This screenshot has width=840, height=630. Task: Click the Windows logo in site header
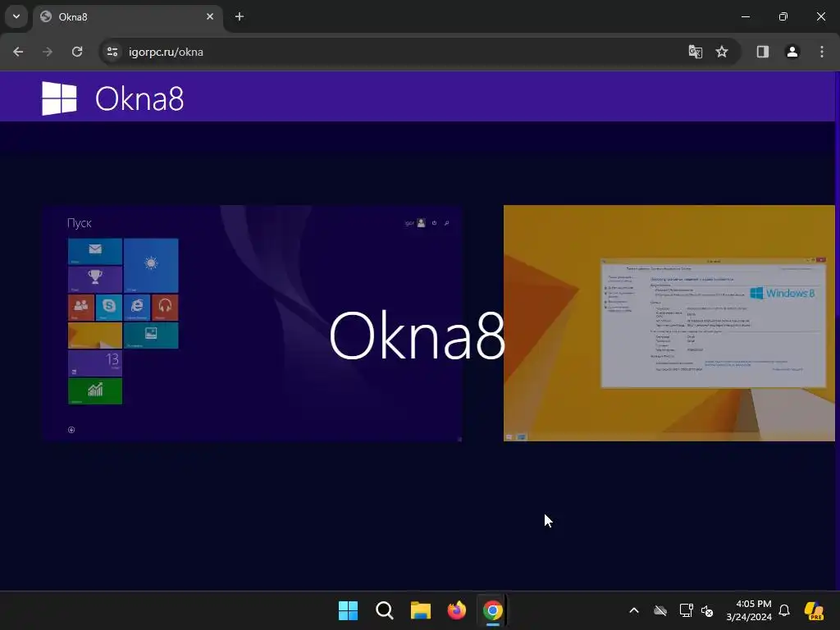pyautogui.click(x=59, y=98)
